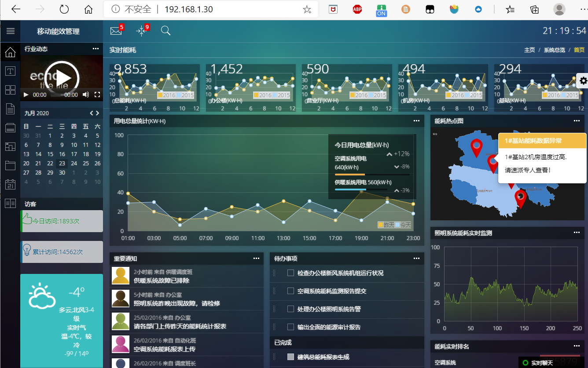The height and width of the screenshot is (368, 588).
Task: Open the home icon in the left sidebar
Action: click(10, 53)
